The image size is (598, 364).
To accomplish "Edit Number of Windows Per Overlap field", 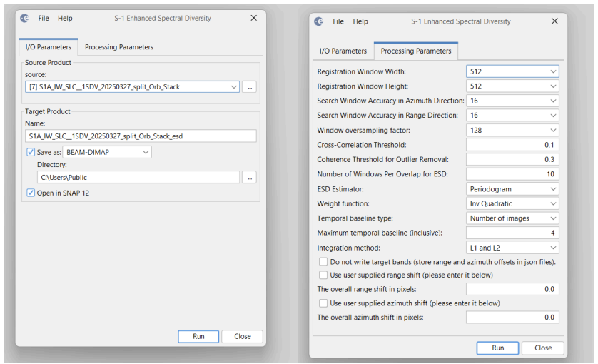I will [x=512, y=174].
